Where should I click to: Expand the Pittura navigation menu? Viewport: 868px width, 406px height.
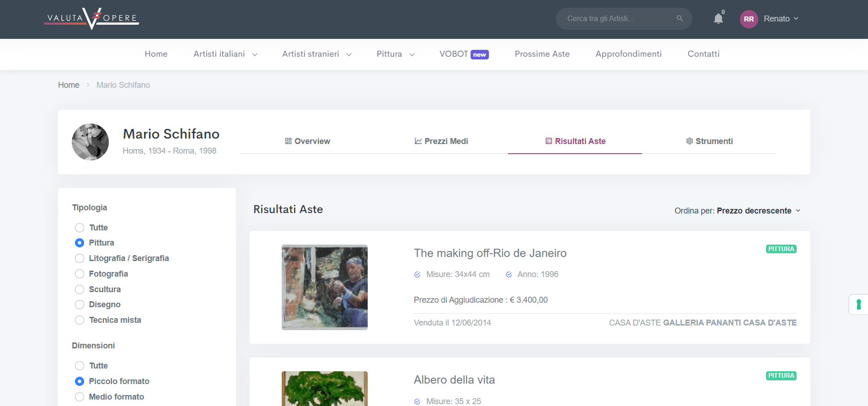396,54
